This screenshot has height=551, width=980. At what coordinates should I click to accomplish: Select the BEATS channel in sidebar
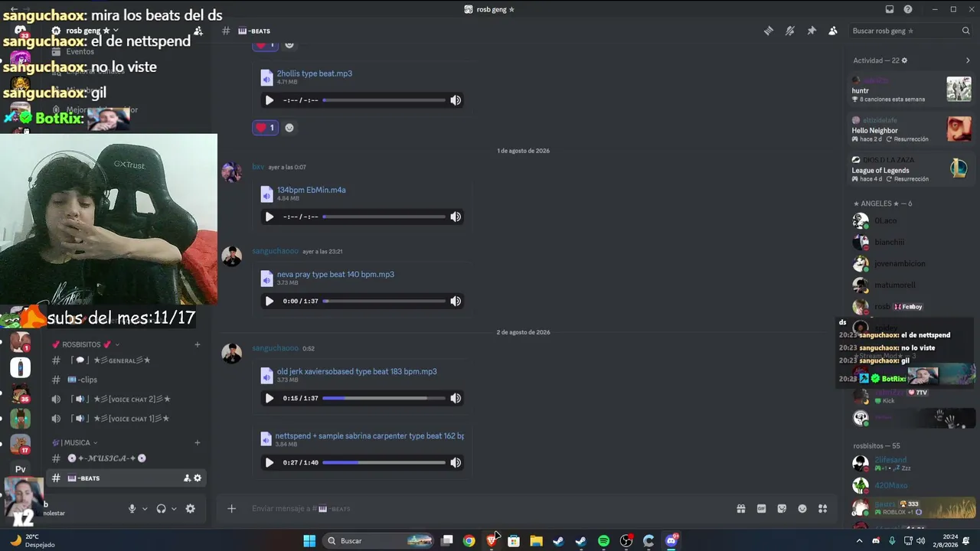(127, 478)
